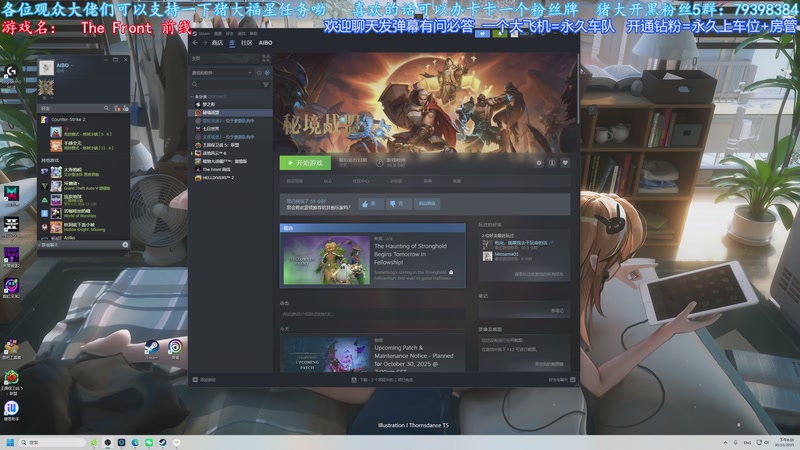Open Steam icon on the taskbar
800x450 pixels.
(163, 442)
